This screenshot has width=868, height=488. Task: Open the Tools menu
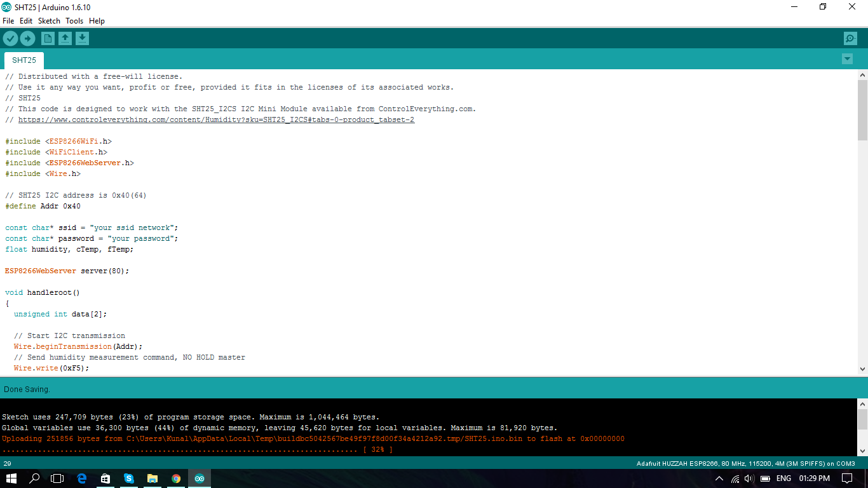(74, 21)
